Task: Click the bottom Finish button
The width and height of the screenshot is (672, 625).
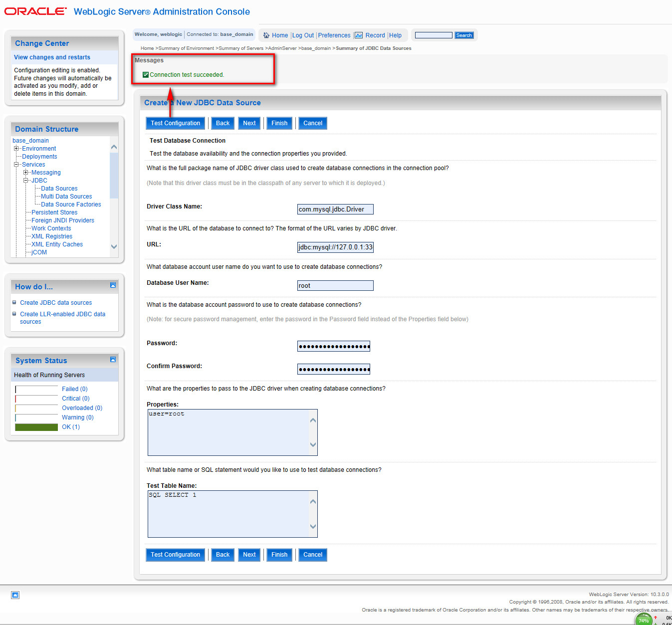Action: click(279, 555)
